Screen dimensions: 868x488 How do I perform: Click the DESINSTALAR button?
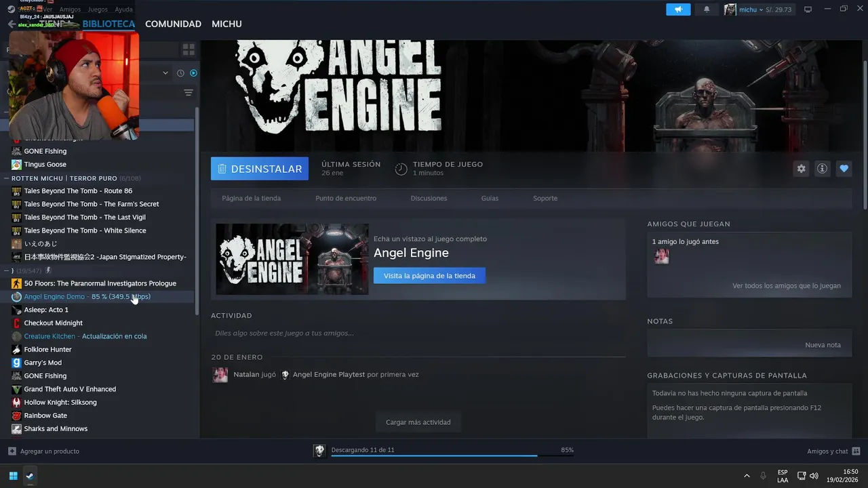tap(260, 169)
